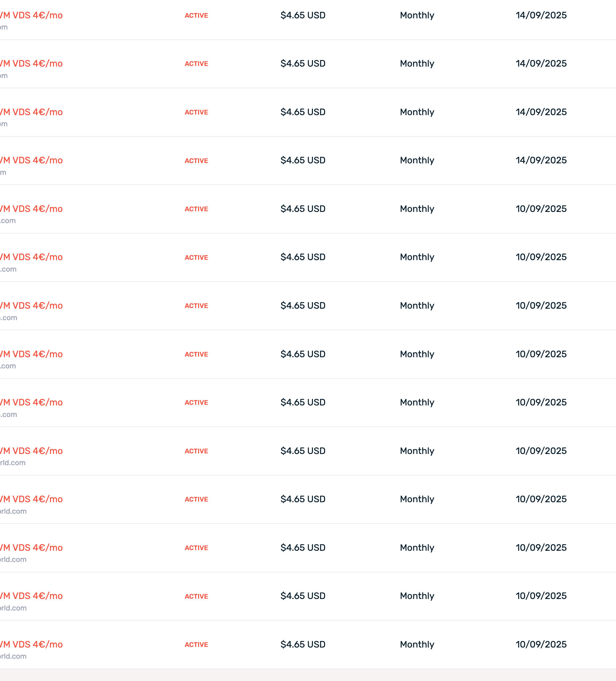This screenshot has height=681, width=616.
Task: Click the ACTIVE badge on the topmost row
Action: 196,15
